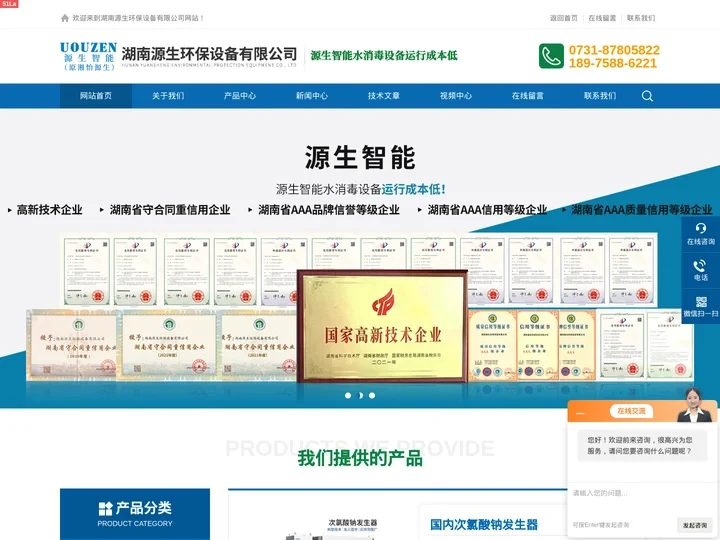
Task: Click 返回首页 link in top bar
Action: point(563,18)
